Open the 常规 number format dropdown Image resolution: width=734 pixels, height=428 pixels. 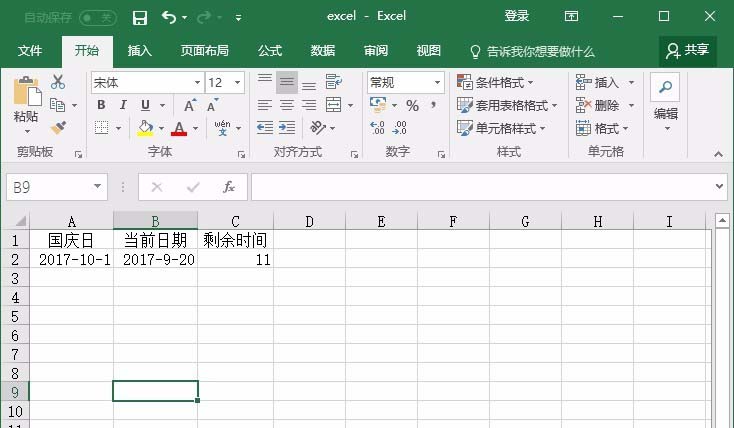437,83
